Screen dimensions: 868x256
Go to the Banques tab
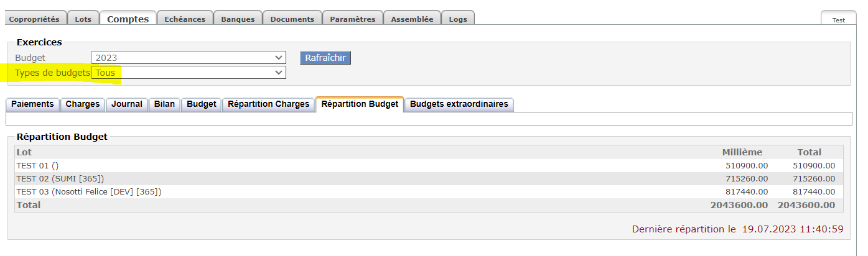238,19
